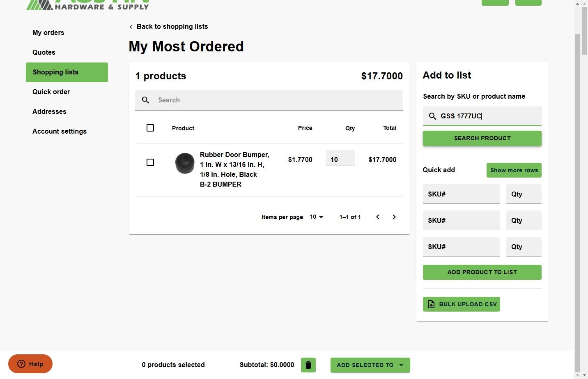Go to previous page of products arrow
Screen dimensions: 588x379
pos(378,217)
